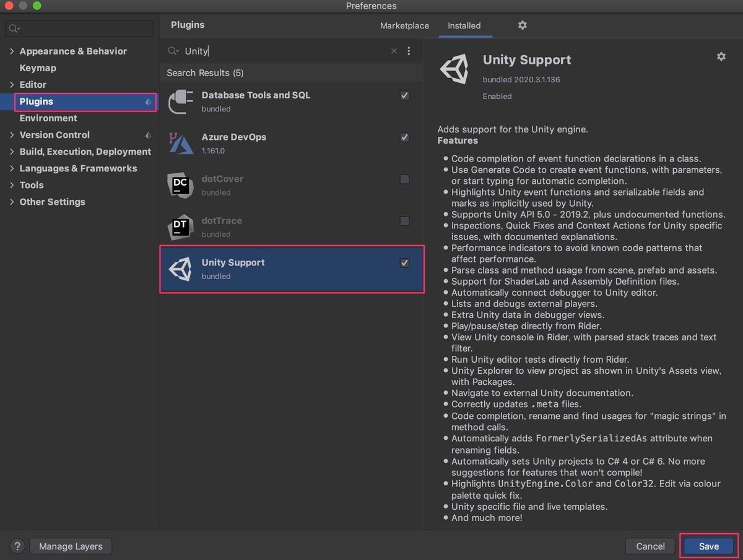
Task: Select the dotTrace plugin name
Action: 222,221
